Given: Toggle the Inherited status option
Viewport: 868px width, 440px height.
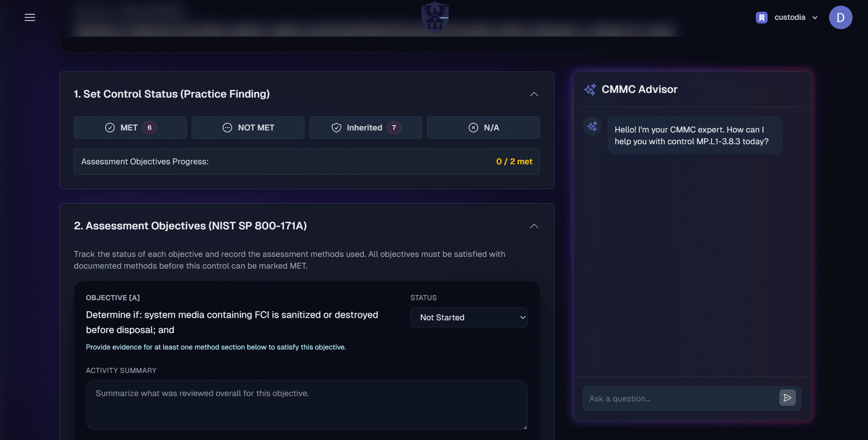Looking at the screenshot, I should coord(365,127).
